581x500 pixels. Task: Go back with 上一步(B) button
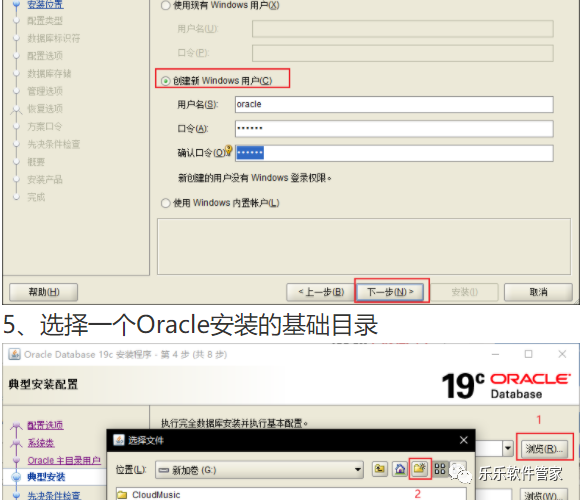click(321, 292)
